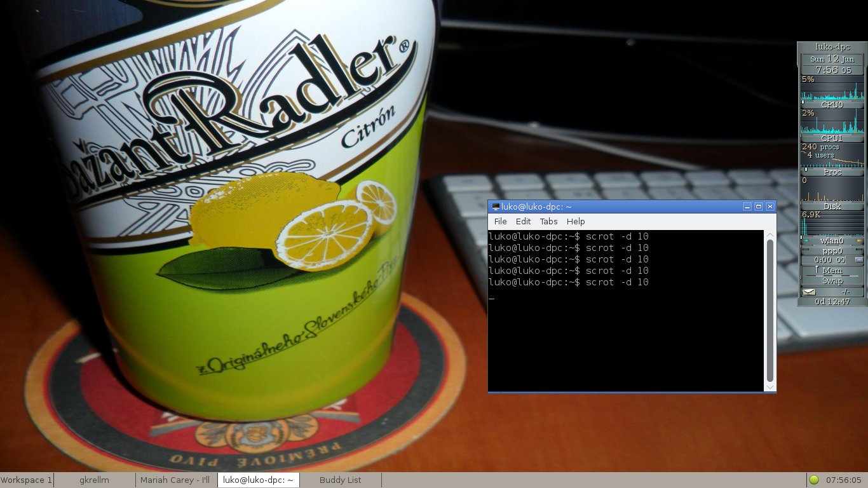
Task: Click the ppp0 timer button icon
Action: coord(859,260)
